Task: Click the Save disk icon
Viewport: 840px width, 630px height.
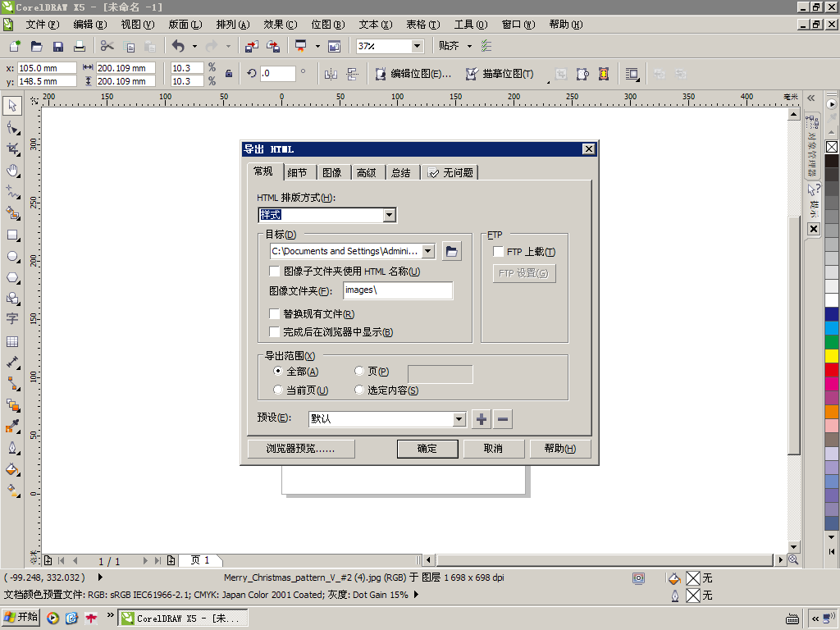Action: [58, 46]
